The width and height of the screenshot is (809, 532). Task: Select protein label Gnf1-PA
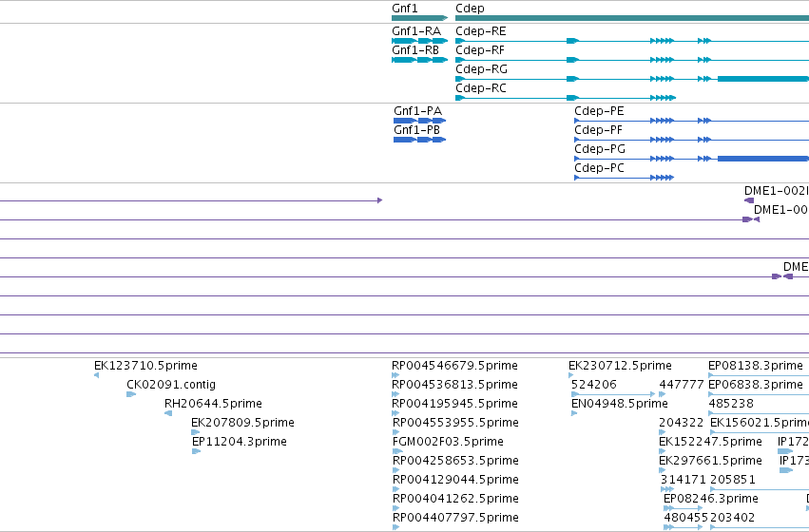coord(418,111)
